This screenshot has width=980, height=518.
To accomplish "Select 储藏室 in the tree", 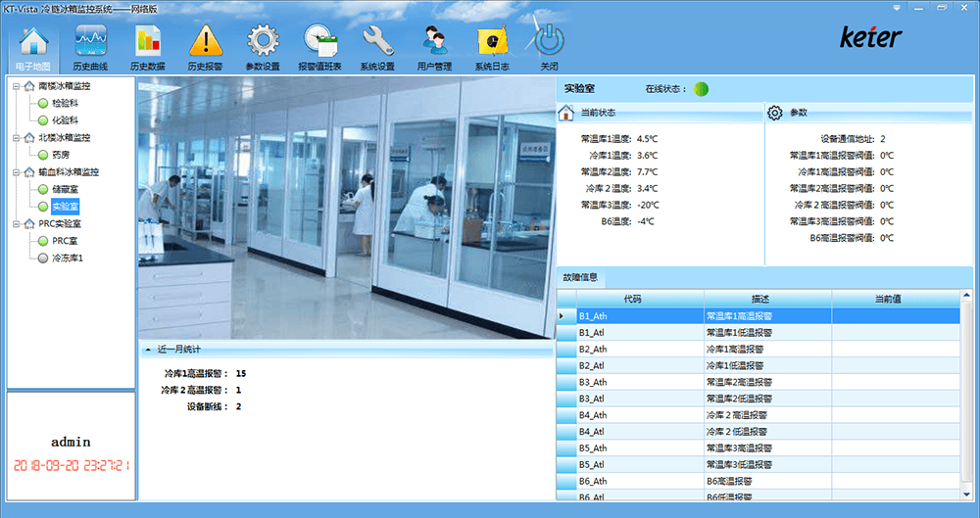I will pyautogui.click(x=65, y=189).
